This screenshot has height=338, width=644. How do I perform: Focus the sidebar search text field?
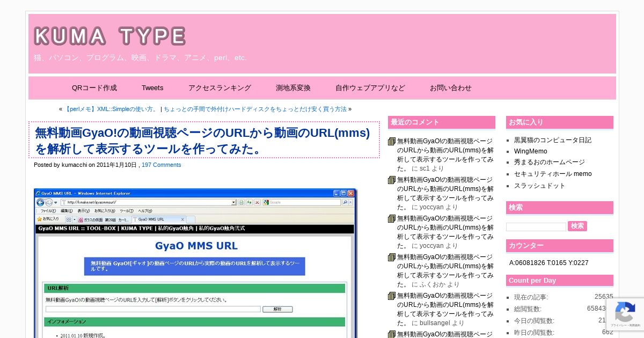(x=536, y=227)
